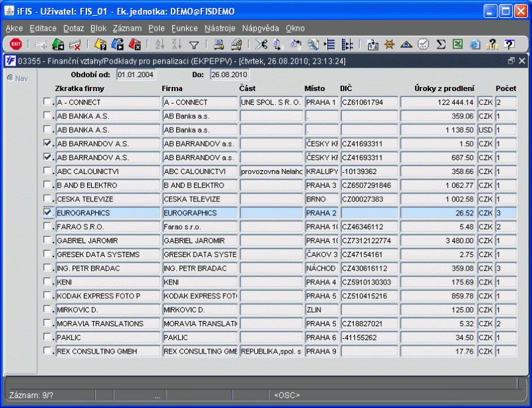
Task: Click the Do date field 26.08.2010
Action: pos(229,74)
